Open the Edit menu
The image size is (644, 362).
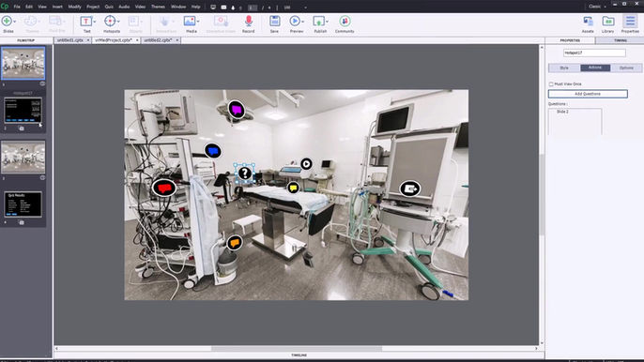(29, 7)
